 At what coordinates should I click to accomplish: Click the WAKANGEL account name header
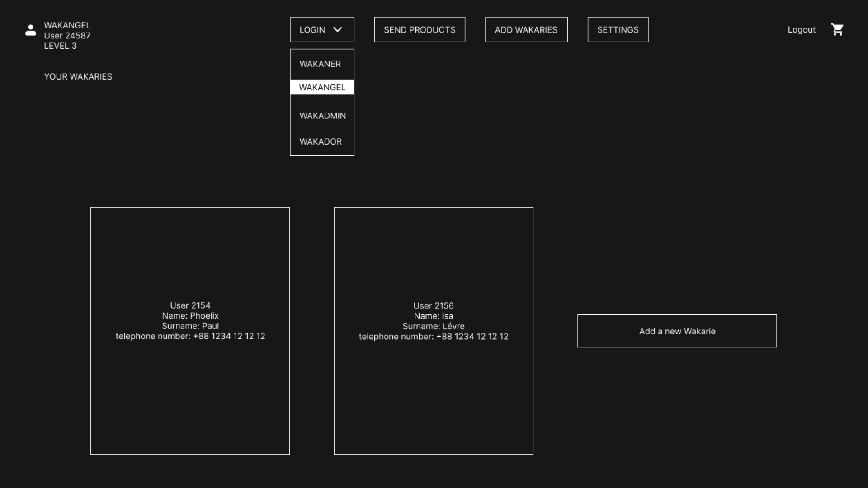(x=67, y=25)
